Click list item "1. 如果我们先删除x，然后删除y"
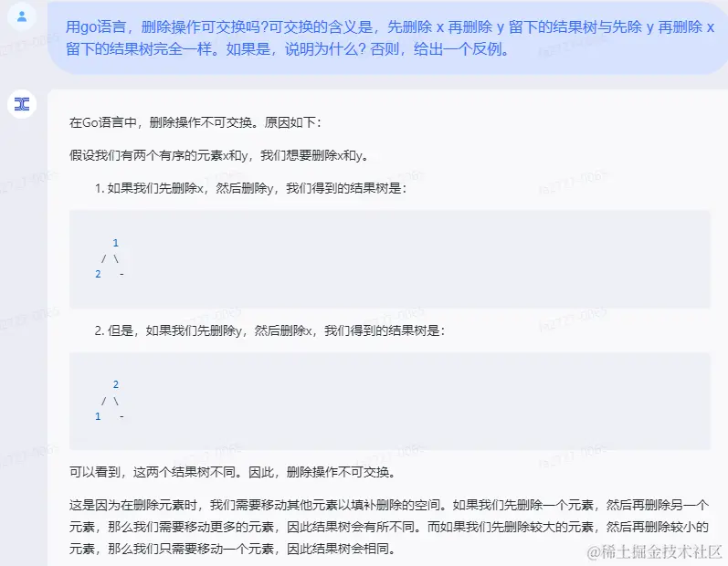This screenshot has width=728, height=566. point(250,188)
